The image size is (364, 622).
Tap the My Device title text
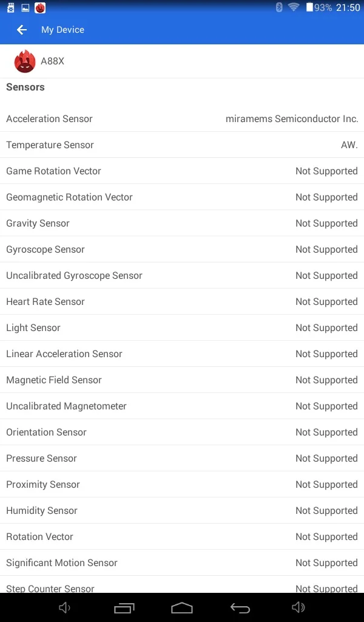62,30
